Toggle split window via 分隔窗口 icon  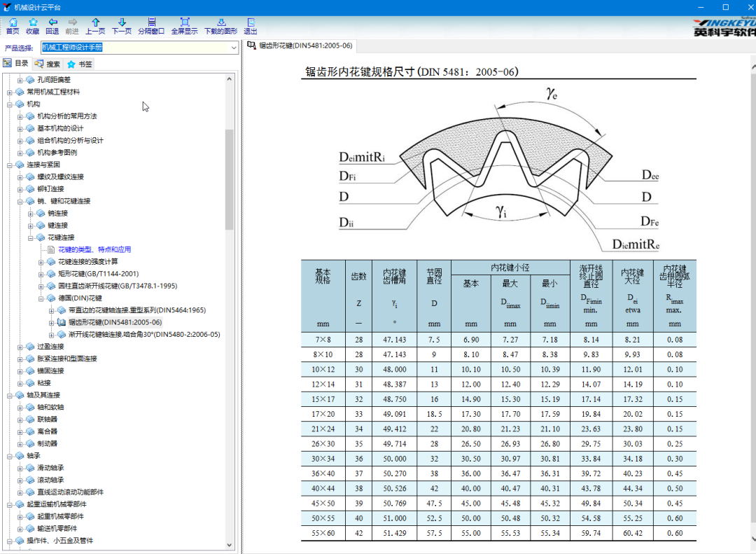coord(151,26)
